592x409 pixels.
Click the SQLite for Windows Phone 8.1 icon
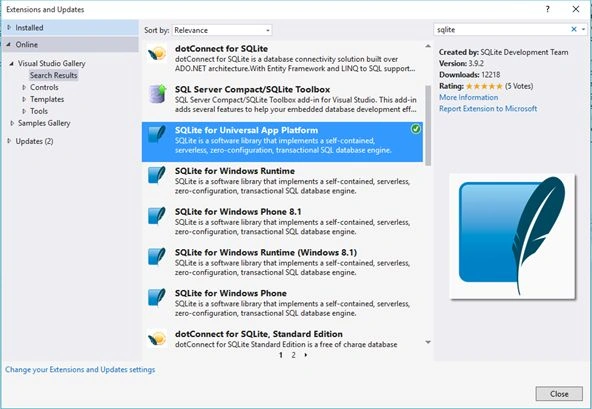(157, 216)
